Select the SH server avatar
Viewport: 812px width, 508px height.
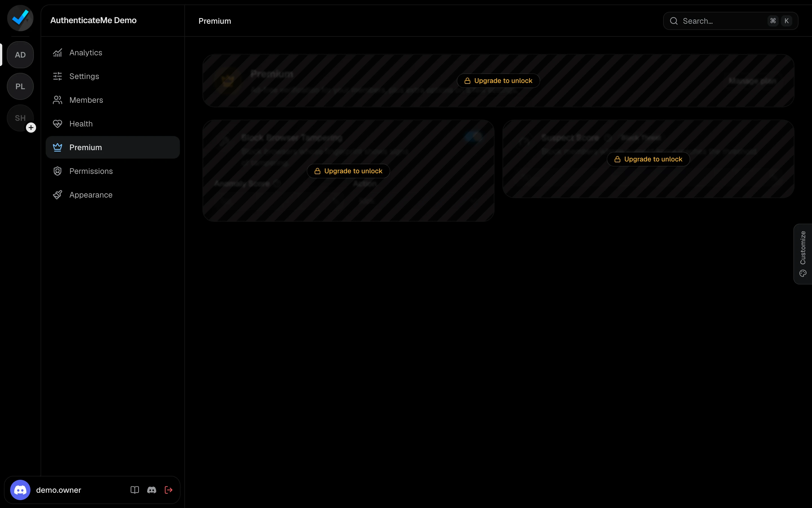click(20, 118)
